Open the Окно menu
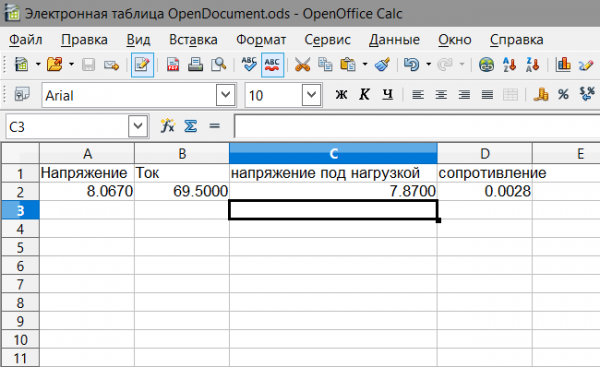Screen dimensions: 600x367 point(455,40)
